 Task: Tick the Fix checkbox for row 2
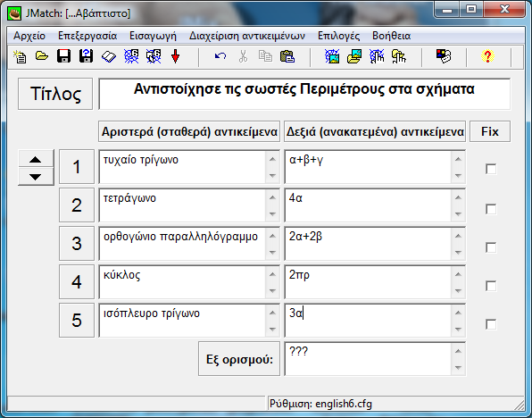(491, 209)
